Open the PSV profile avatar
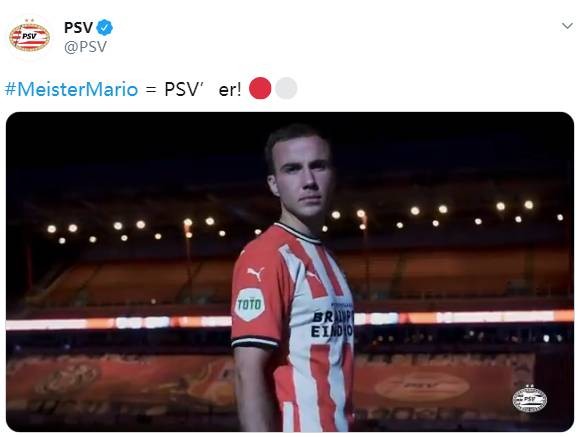The image size is (578, 437). [x=29, y=37]
